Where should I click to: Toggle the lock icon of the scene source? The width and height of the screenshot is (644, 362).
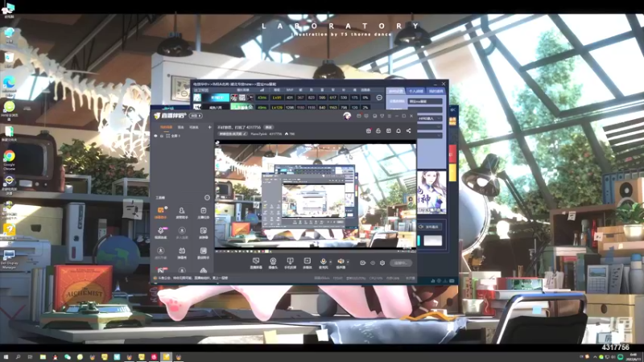pos(162,136)
